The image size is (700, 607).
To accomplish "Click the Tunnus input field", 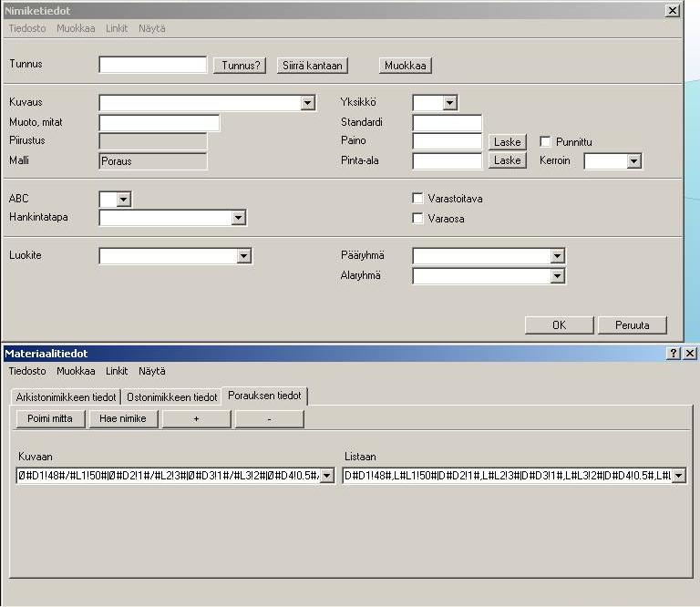I will (153, 66).
